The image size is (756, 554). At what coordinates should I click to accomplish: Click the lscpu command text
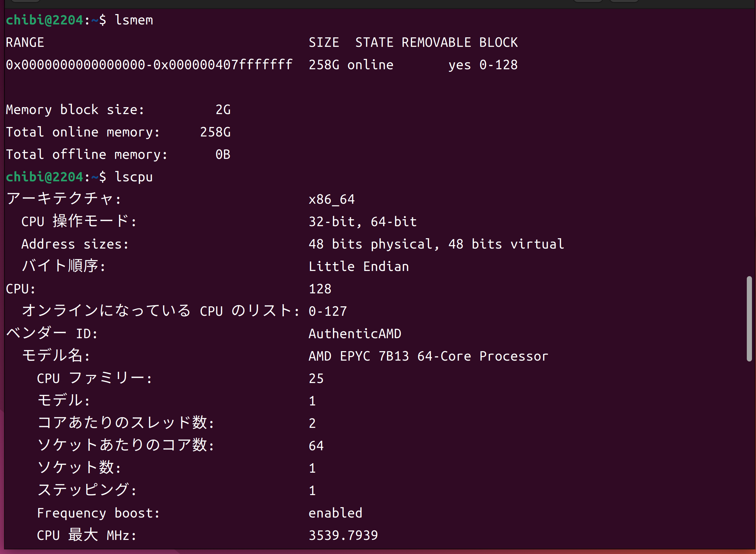click(x=133, y=177)
